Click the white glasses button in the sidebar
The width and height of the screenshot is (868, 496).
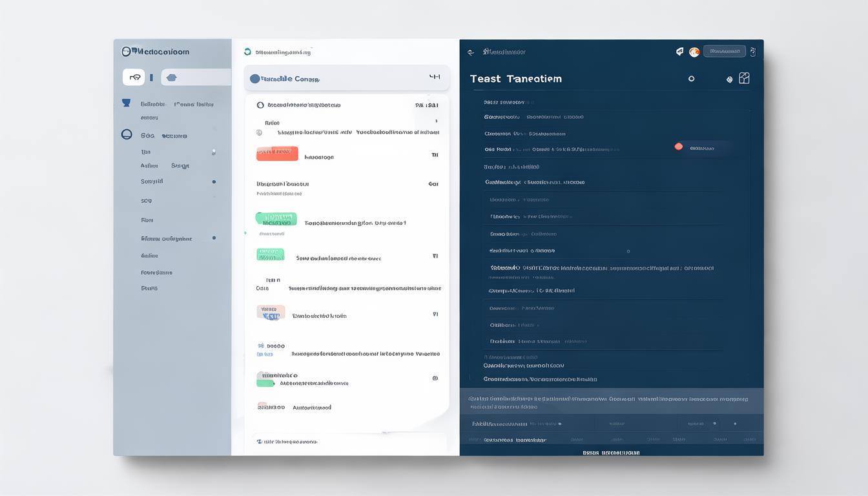click(x=134, y=77)
